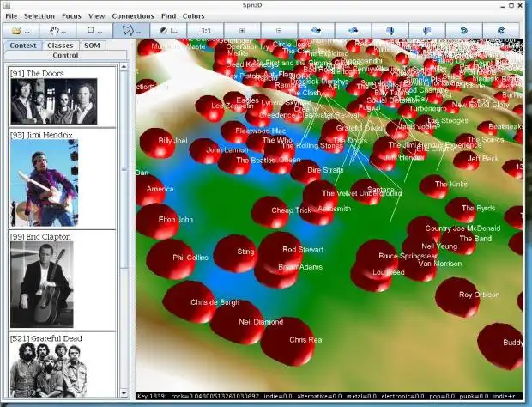532x407 pixels.
Task: Click the rock=0.048 value in status bar
Action: pyautogui.click(x=215, y=396)
